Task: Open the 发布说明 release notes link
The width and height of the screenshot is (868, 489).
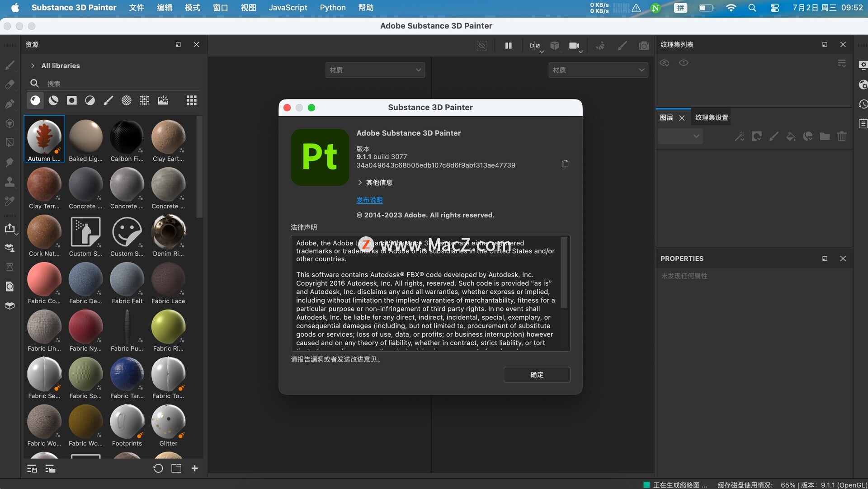Action: [x=369, y=200]
